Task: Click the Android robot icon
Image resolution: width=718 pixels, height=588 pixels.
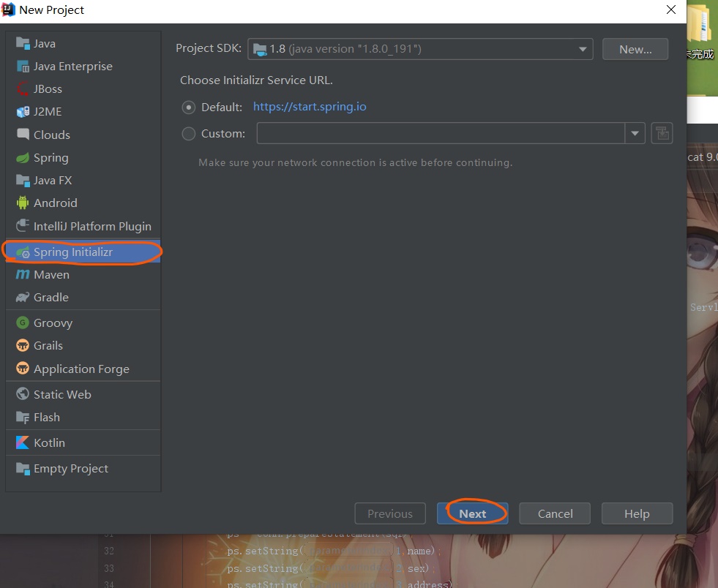Action: point(23,203)
